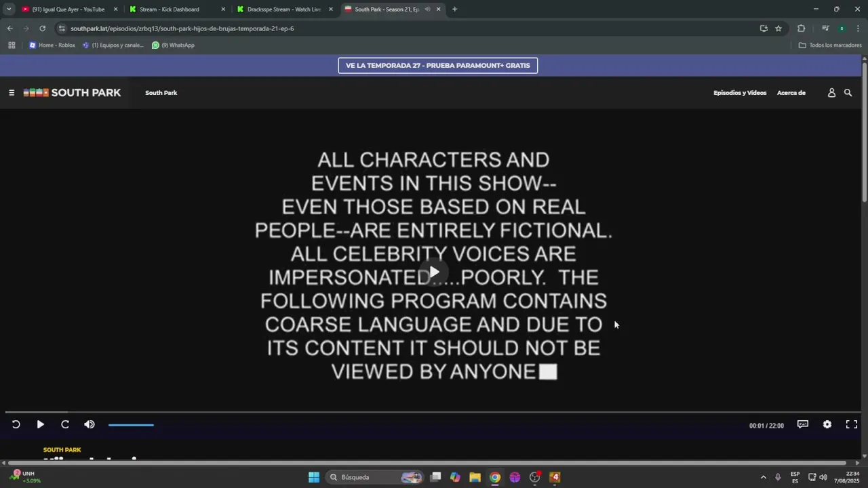Open the Windows Start menu
The image size is (868, 488).
pyautogui.click(x=314, y=477)
